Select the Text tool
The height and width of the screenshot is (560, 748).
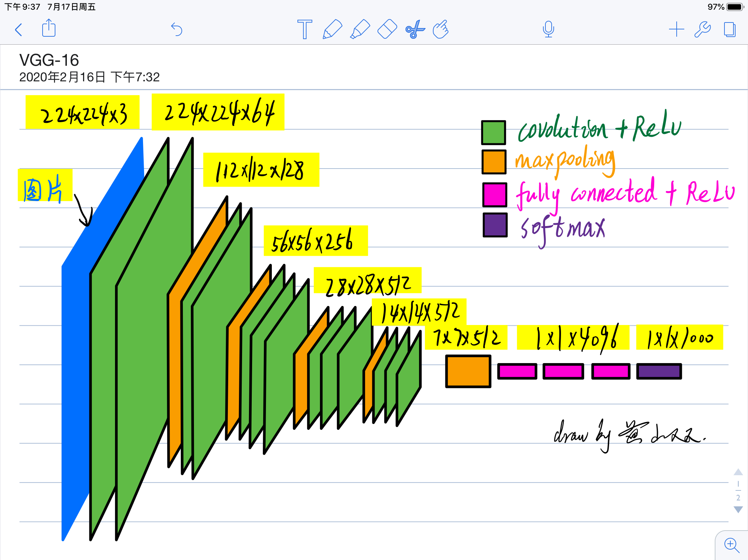[x=304, y=29]
